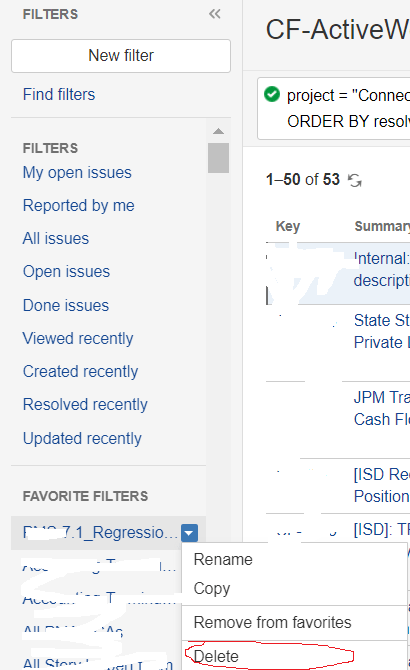Select the Resolved recently filter
The width and height of the screenshot is (410, 670).
(x=85, y=404)
